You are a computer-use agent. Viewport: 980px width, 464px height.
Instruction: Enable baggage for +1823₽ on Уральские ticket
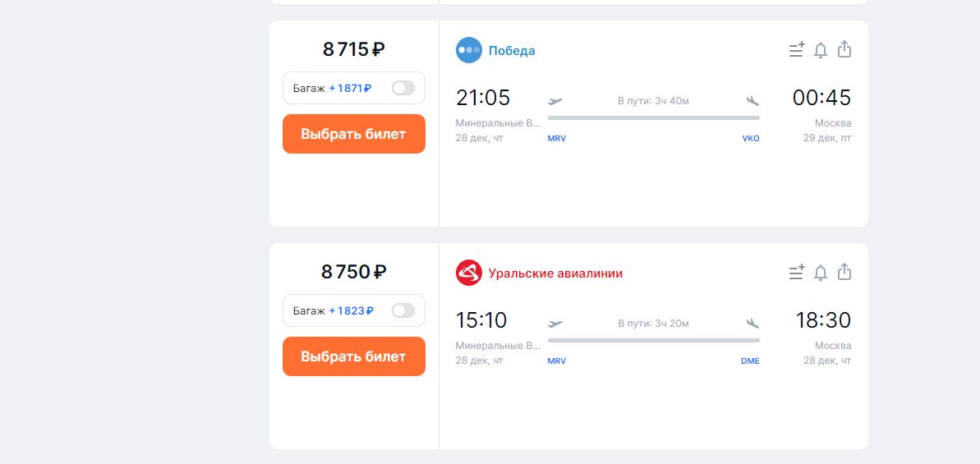[x=403, y=310]
